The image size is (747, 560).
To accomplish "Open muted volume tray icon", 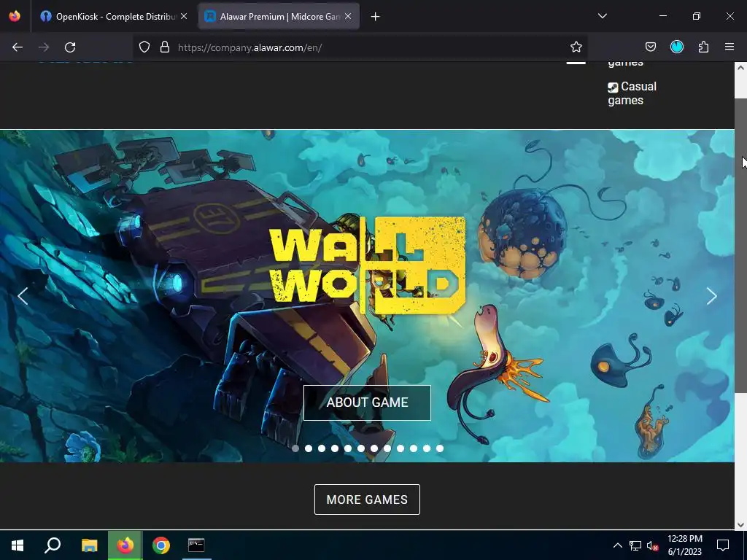I will pyautogui.click(x=653, y=545).
